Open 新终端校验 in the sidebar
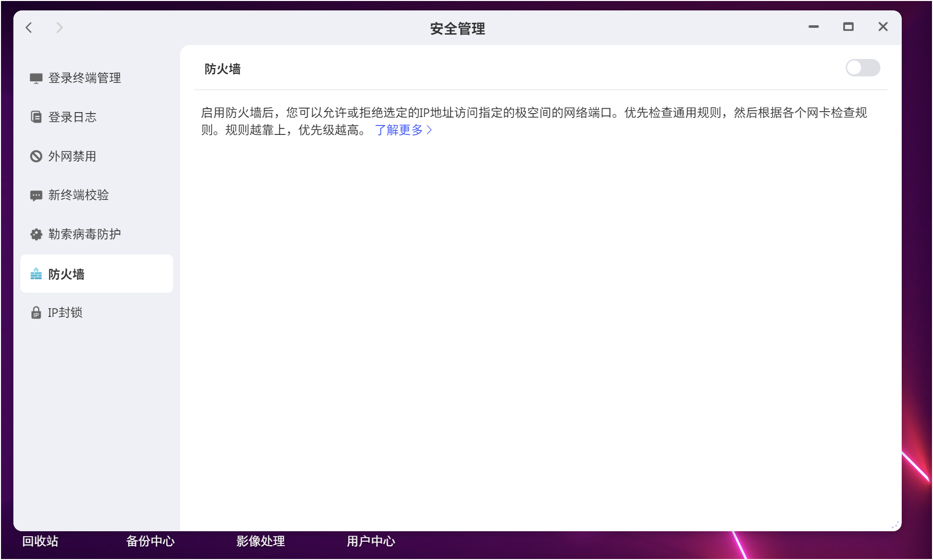Image resolution: width=933 pixels, height=560 pixels. coord(97,195)
